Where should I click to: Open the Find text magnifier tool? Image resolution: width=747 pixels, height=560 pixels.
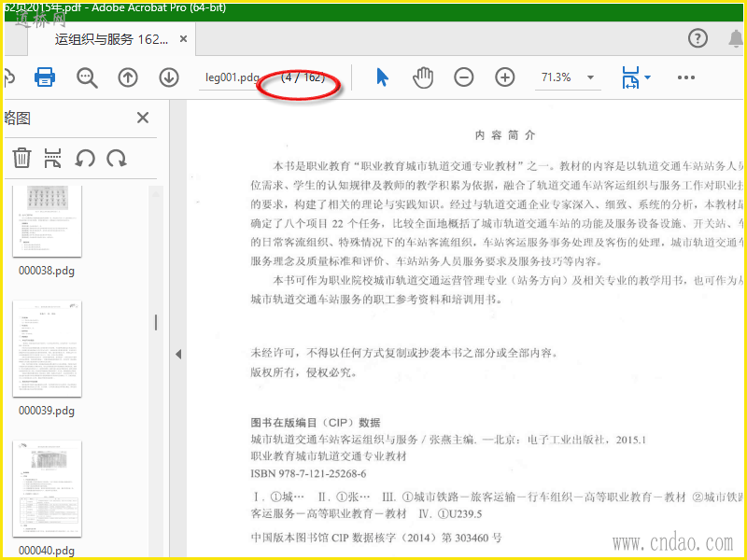tap(87, 77)
